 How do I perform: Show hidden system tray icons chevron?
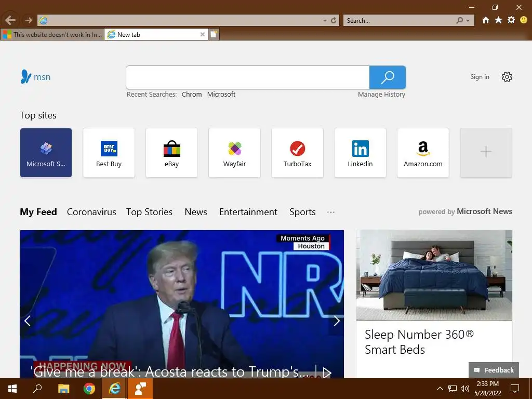pos(440,389)
